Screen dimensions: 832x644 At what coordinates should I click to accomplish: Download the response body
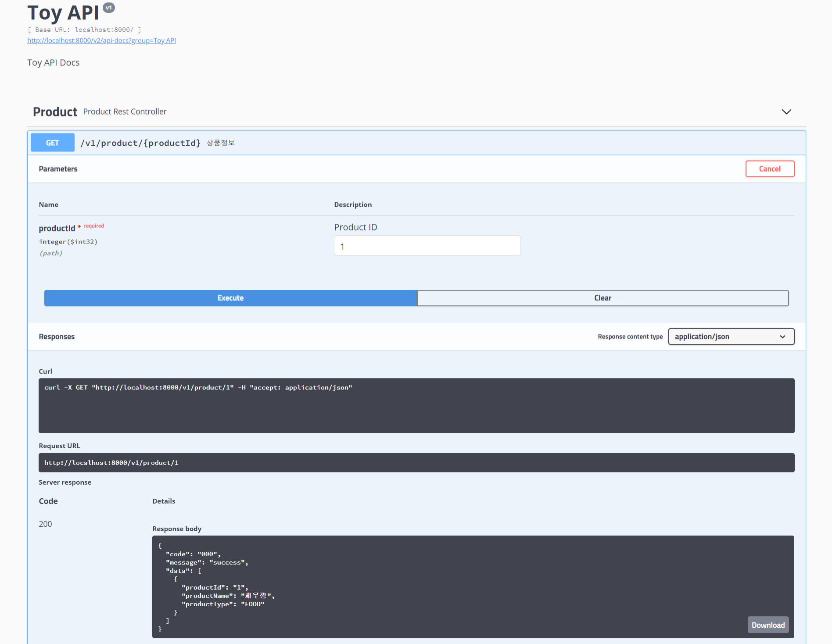pos(768,625)
